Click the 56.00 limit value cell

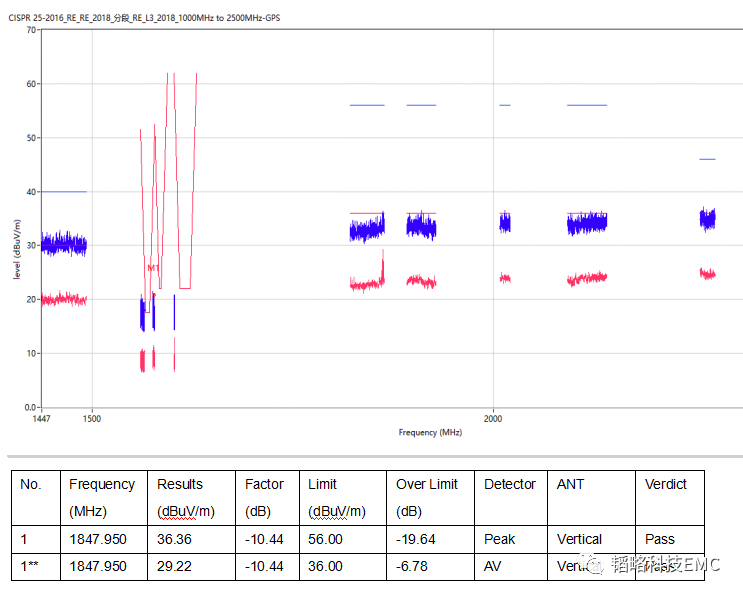[x=328, y=539]
